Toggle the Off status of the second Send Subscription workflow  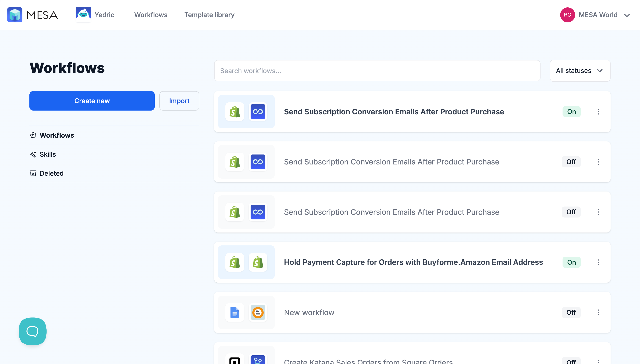pos(571,162)
